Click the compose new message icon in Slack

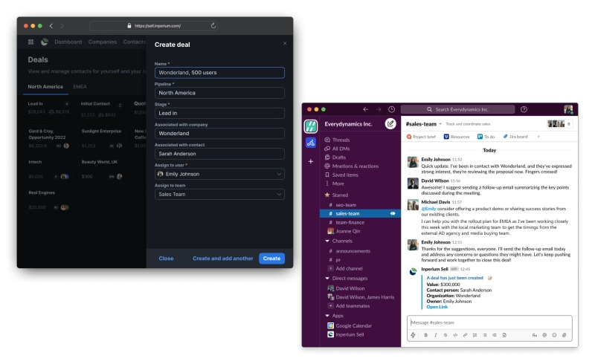point(390,123)
